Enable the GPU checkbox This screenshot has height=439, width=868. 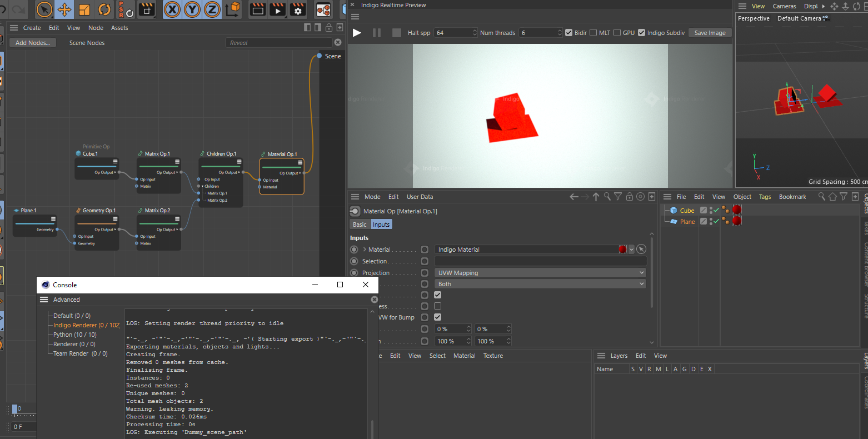point(617,33)
